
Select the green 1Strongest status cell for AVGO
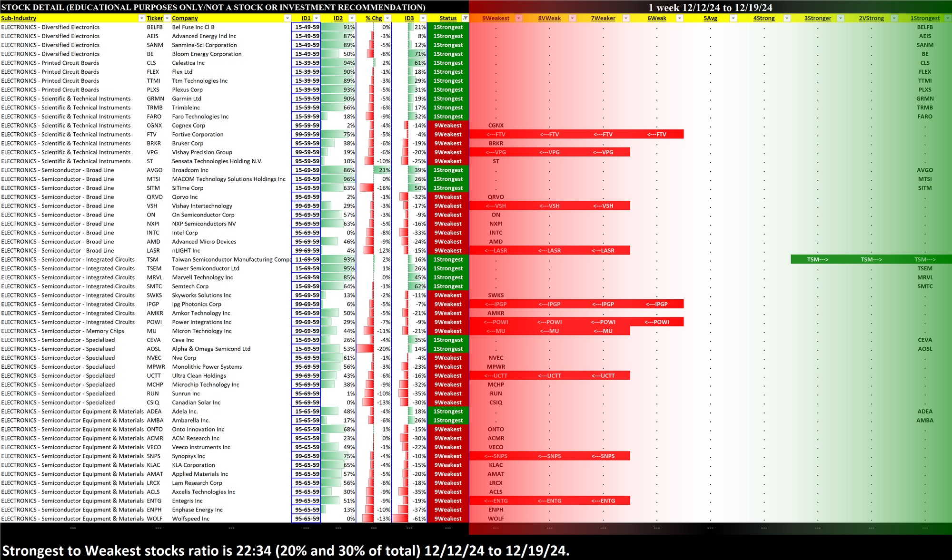(x=448, y=170)
